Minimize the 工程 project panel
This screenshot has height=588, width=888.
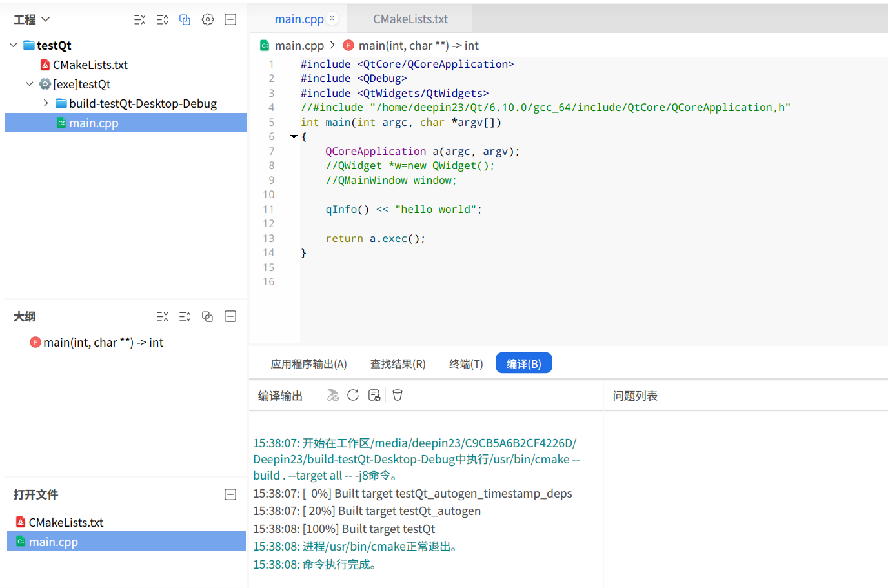[230, 19]
